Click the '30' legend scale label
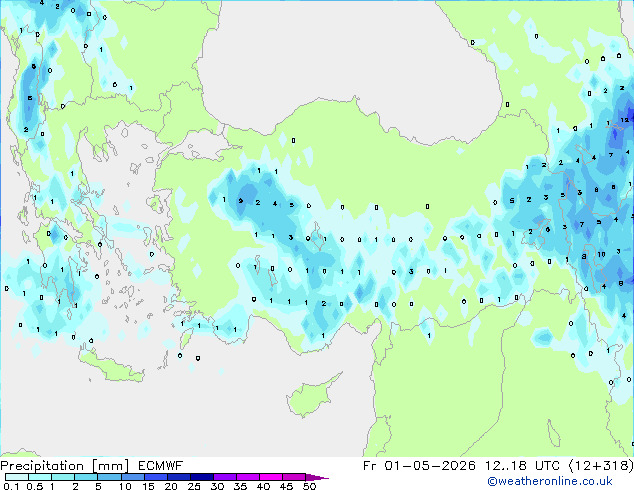 [x=217, y=486]
